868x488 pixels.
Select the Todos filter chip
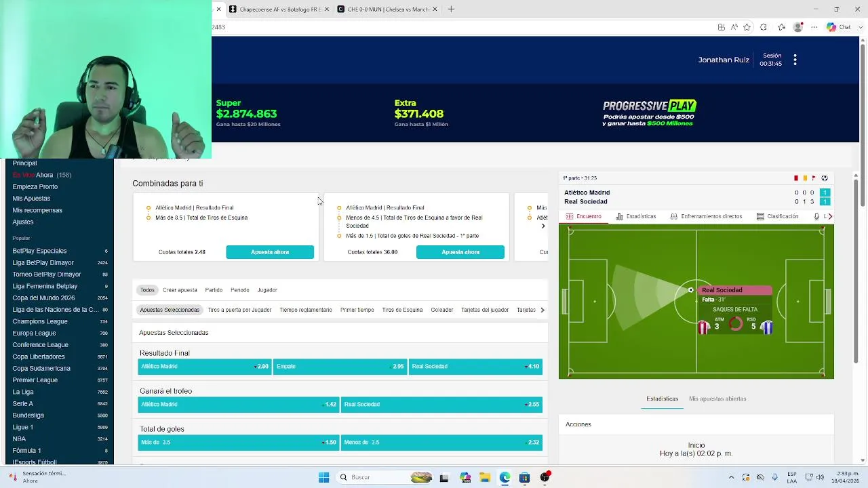point(147,290)
